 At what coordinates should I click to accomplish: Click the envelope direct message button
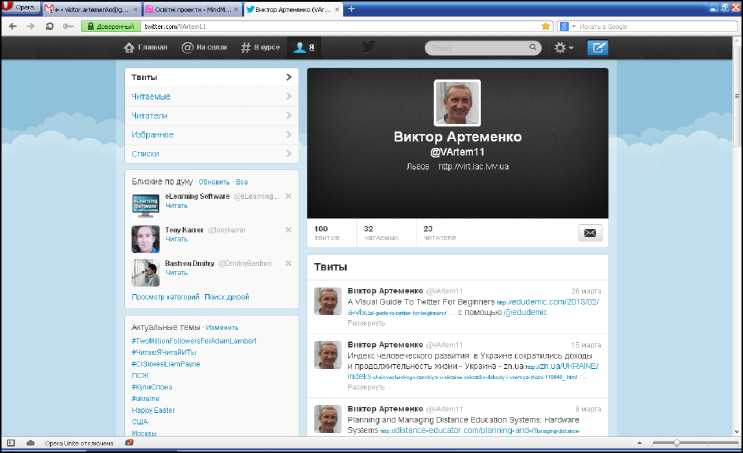[590, 233]
